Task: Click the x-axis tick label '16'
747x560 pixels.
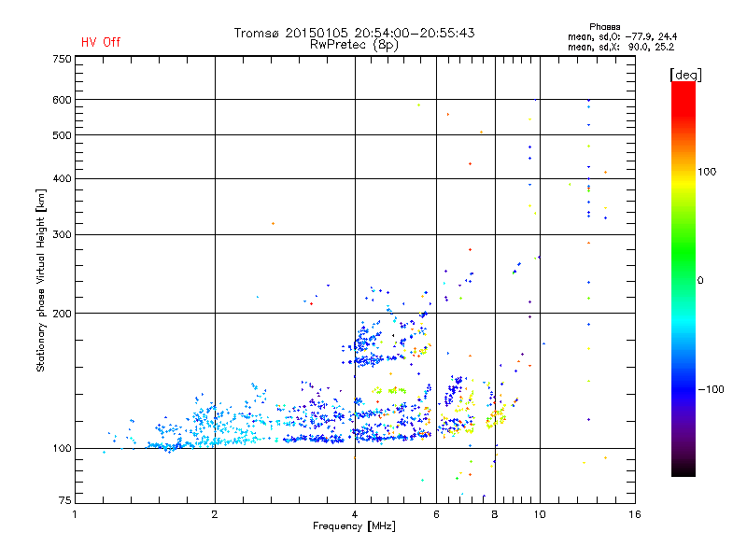Action: pyautogui.click(x=635, y=514)
